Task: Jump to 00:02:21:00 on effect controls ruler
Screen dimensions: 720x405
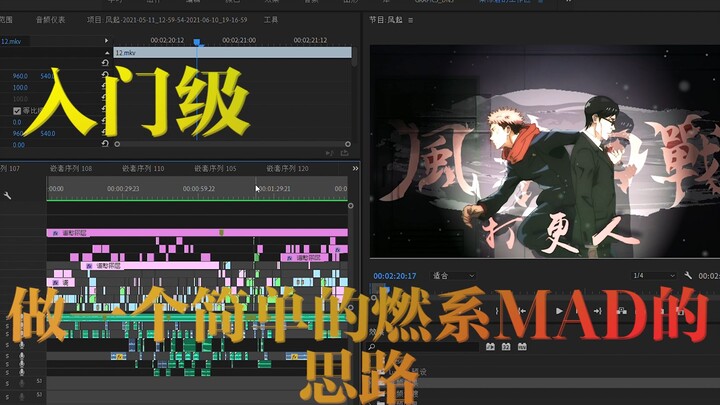Action: click(239, 40)
